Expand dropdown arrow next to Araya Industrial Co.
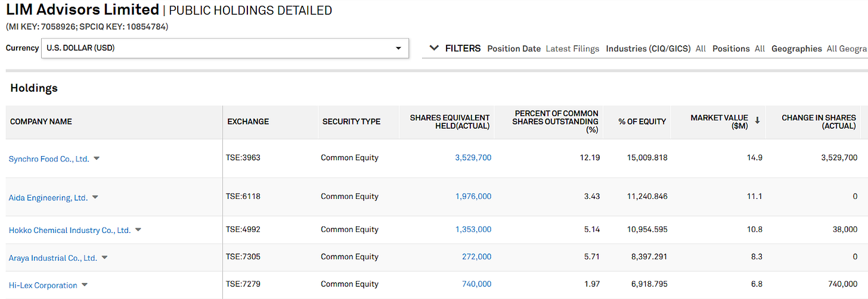The width and height of the screenshot is (868, 299). (104, 257)
